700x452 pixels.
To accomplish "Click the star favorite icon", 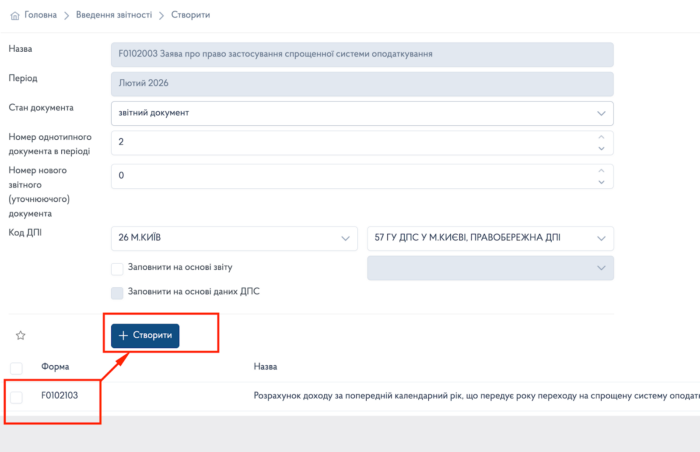I will tap(20, 335).
